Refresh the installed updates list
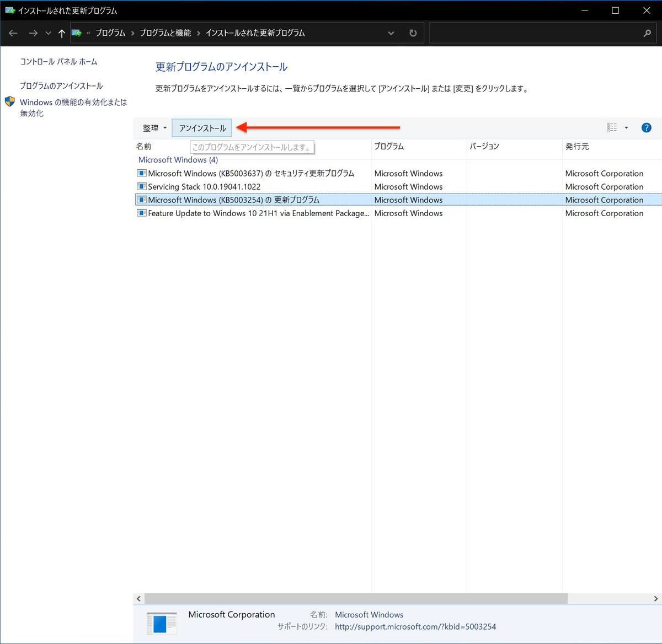The width and height of the screenshot is (662, 644). 413,33
